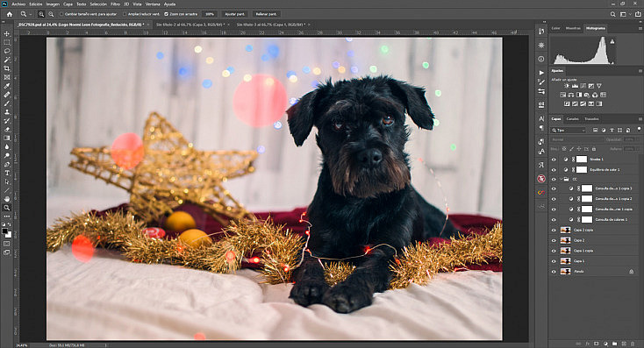644x348 pixels.
Task: Choose the Zoom Out magnifier mode
Action: [x=51, y=14]
